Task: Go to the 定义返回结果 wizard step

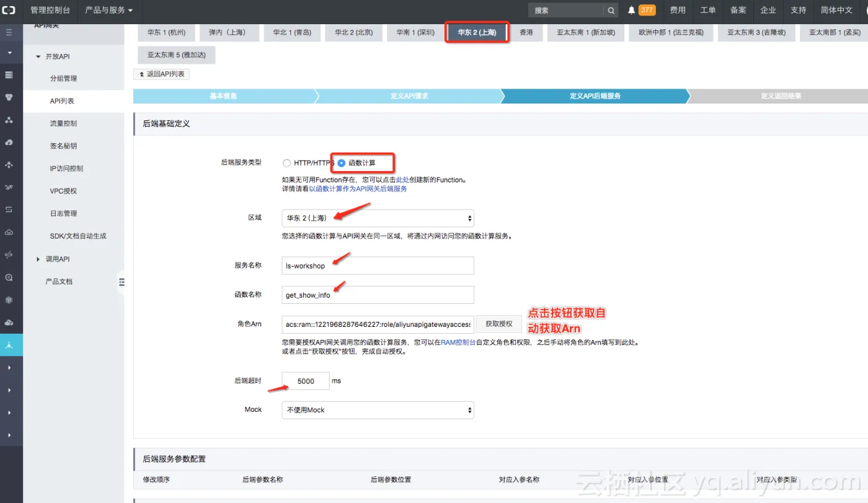Action: [x=781, y=96]
